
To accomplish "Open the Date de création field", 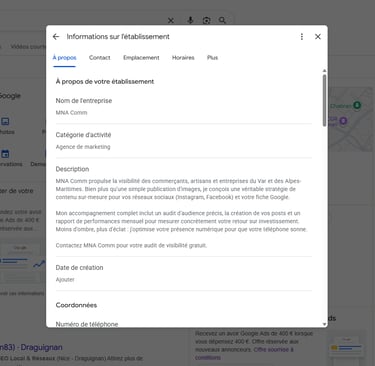I will pos(184,273).
